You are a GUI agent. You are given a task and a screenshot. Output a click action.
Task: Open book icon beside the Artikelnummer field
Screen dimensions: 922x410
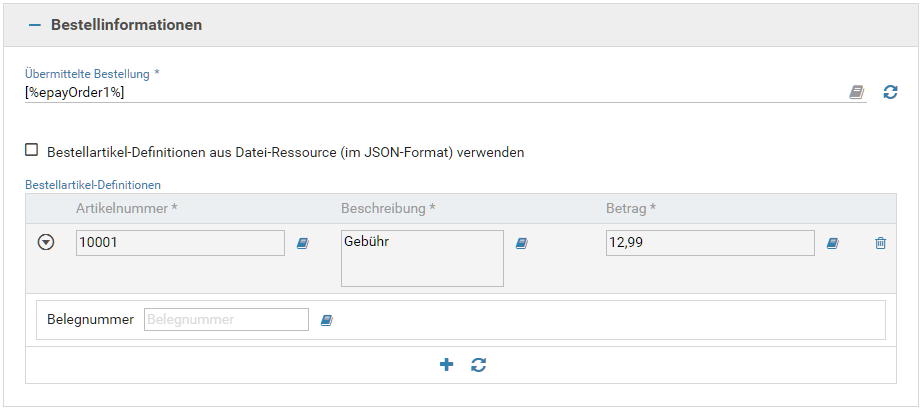[x=303, y=243]
